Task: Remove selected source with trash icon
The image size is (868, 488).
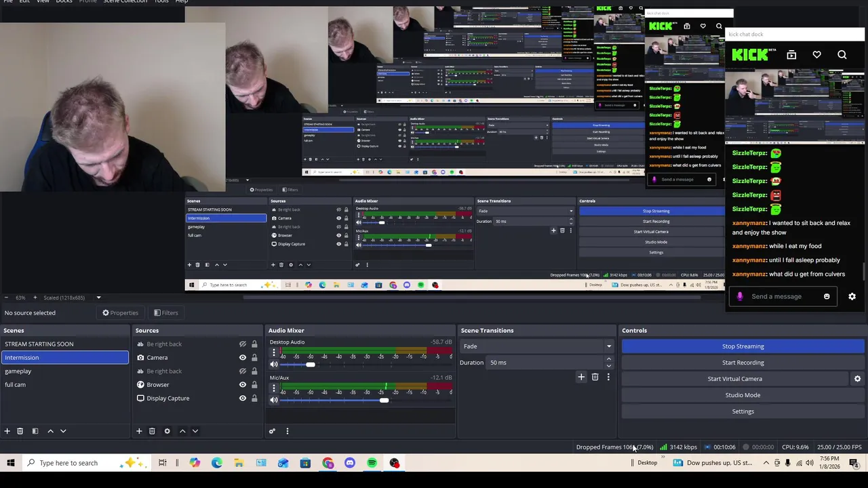Action: point(152,431)
